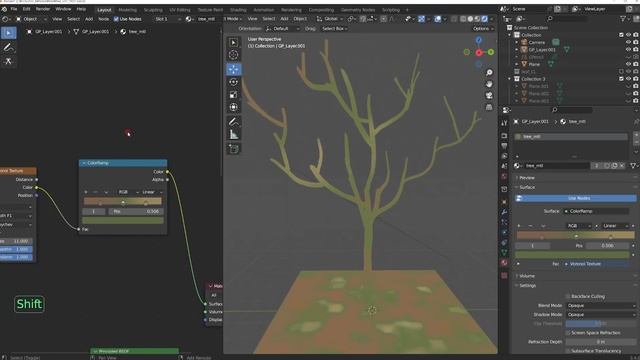Select the Annotate tool in viewport
Viewport: 640px width, 360px height.
[233, 122]
